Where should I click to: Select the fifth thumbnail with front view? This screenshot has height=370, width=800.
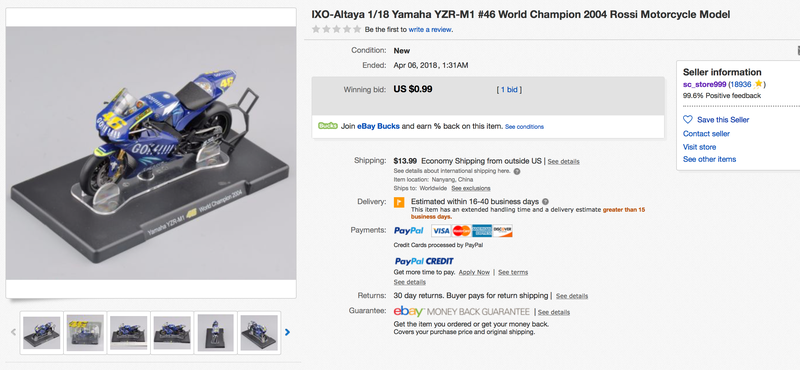[x=215, y=332]
